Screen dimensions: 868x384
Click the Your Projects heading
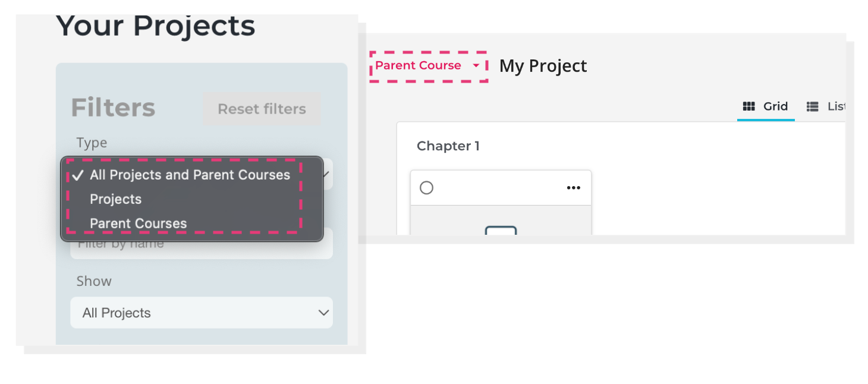156,27
